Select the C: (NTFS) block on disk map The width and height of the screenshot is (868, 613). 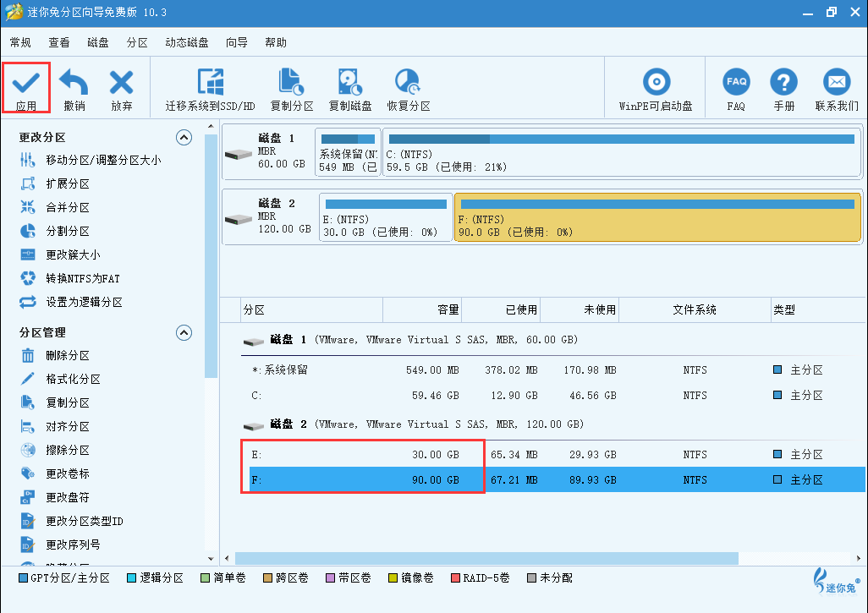pos(621,152)
